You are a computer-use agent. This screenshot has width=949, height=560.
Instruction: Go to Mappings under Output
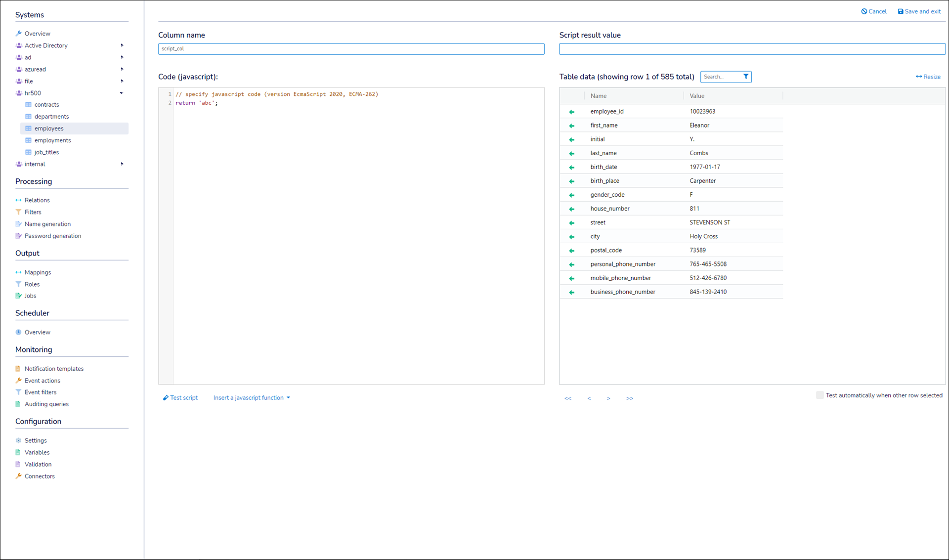pyautogui.click(x=38, y=272)
